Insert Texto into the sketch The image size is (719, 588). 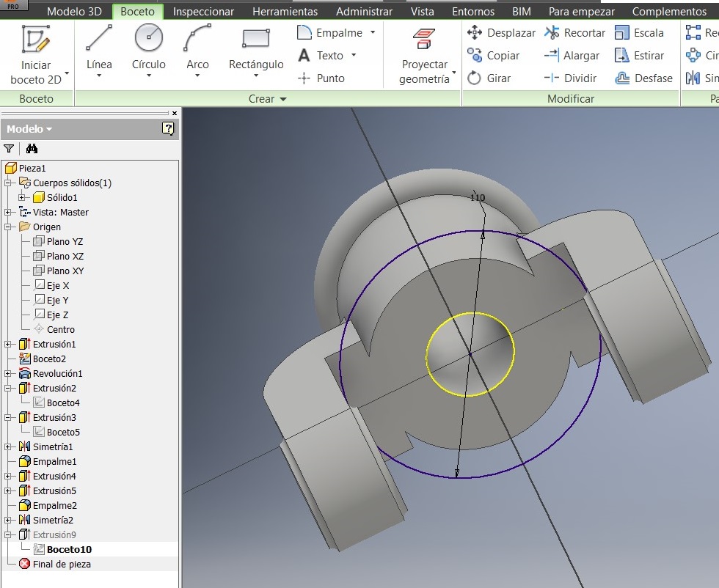pyautogui.click(x=321, y=56)
